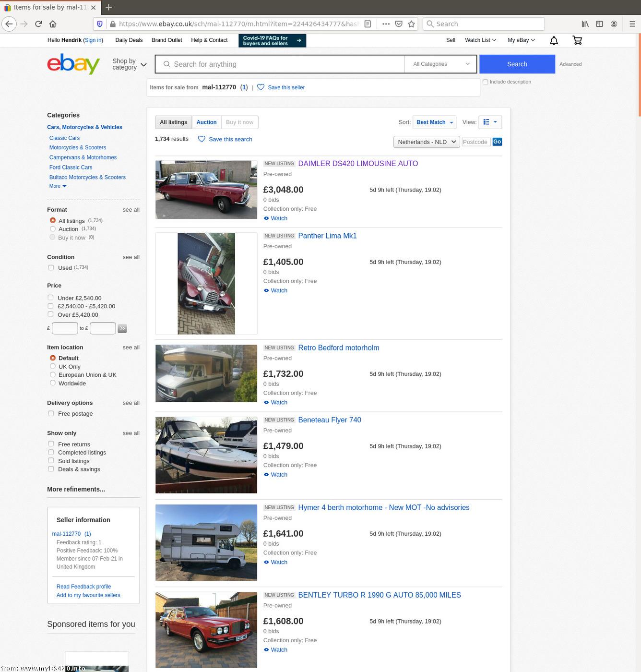Show the sidebars icon
The image size is (641, 672).
599,24
